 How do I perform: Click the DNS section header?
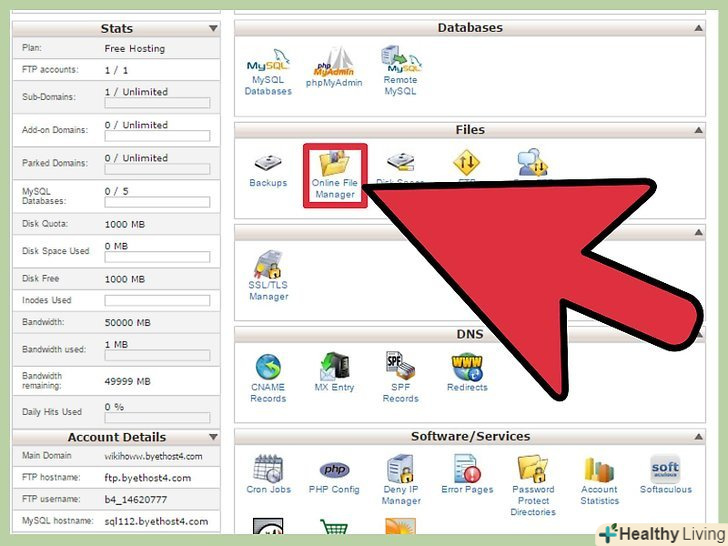pyautogui.click(x=470, y=334)
